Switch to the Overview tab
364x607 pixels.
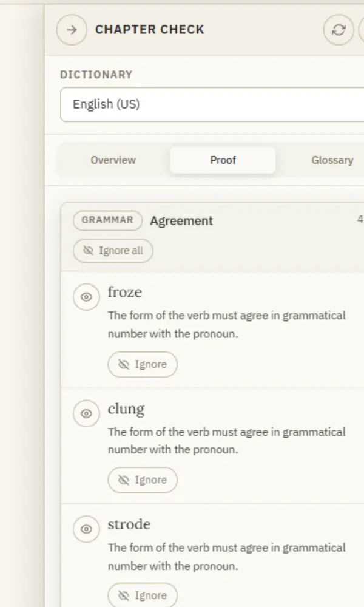point(113,160)
